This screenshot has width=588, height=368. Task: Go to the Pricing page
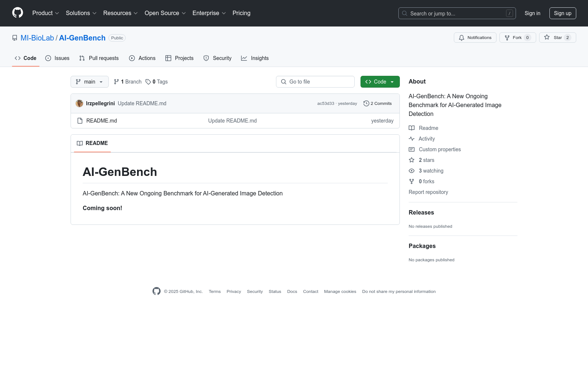tap(241, 13)
